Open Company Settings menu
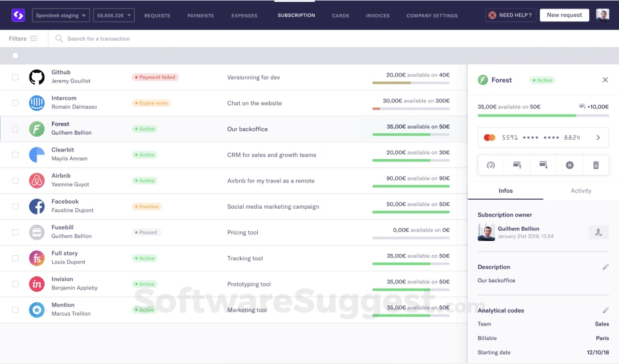The image size is (619, 364). pos(432,15)
